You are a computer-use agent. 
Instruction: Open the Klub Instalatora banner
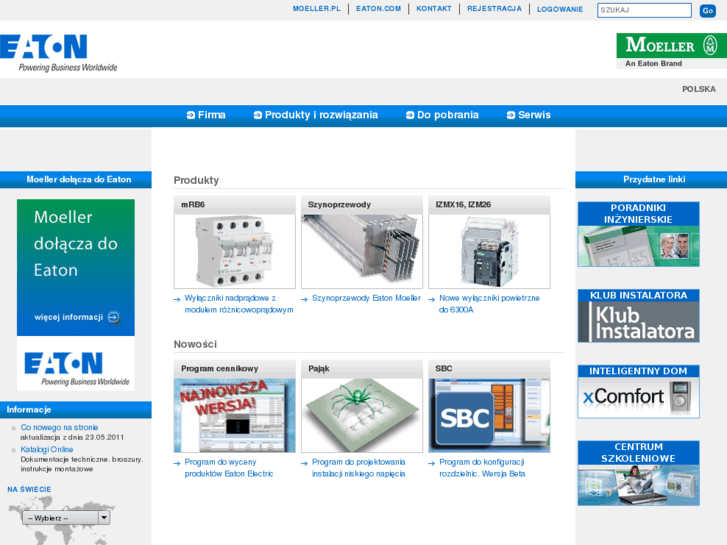(638, 316)
